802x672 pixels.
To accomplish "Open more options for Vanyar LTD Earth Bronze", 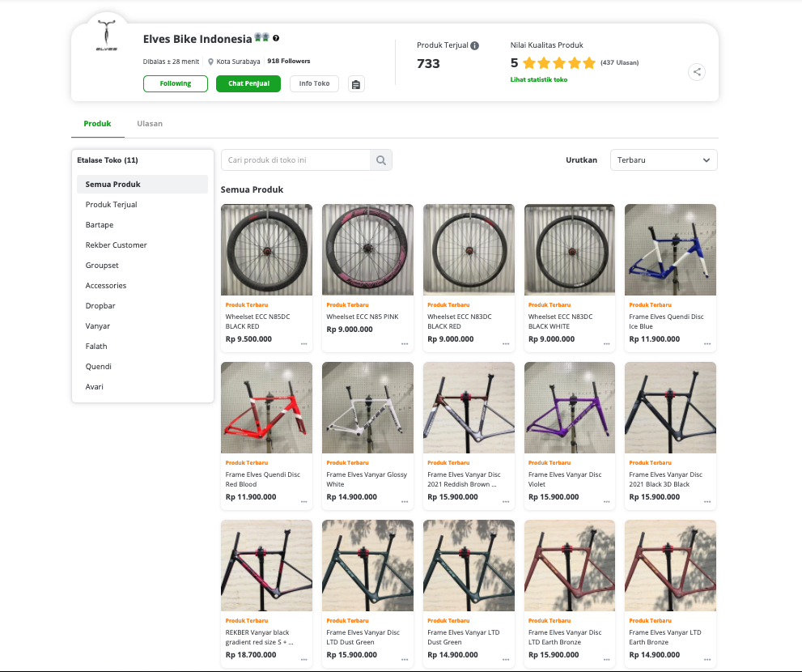I will click(707, 660).
